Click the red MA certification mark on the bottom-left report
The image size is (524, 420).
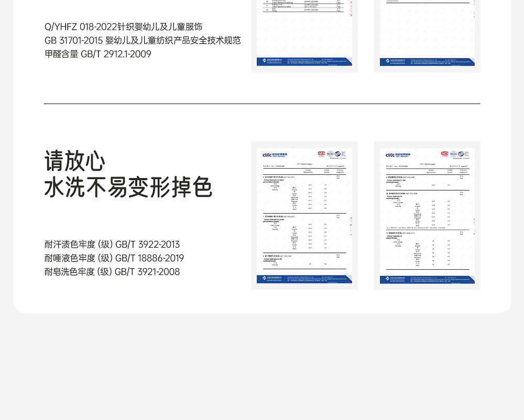(x=321, y=154)
